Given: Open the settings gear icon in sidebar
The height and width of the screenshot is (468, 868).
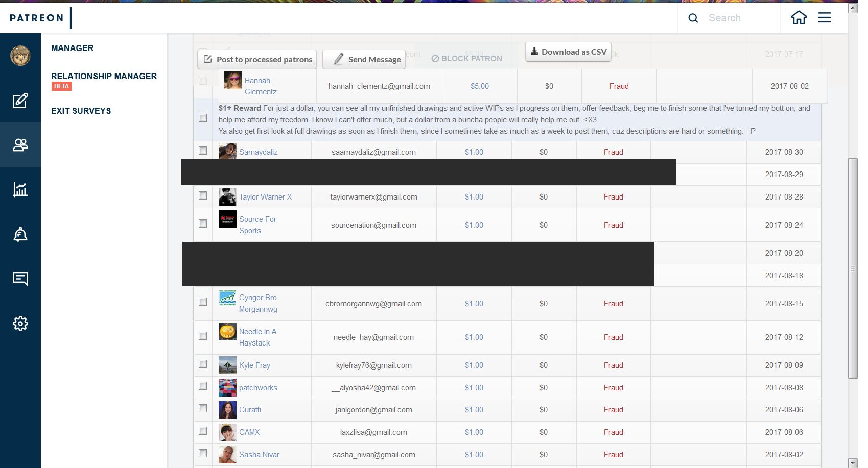Looking at the screenshot, I should [x=20, y=324].
